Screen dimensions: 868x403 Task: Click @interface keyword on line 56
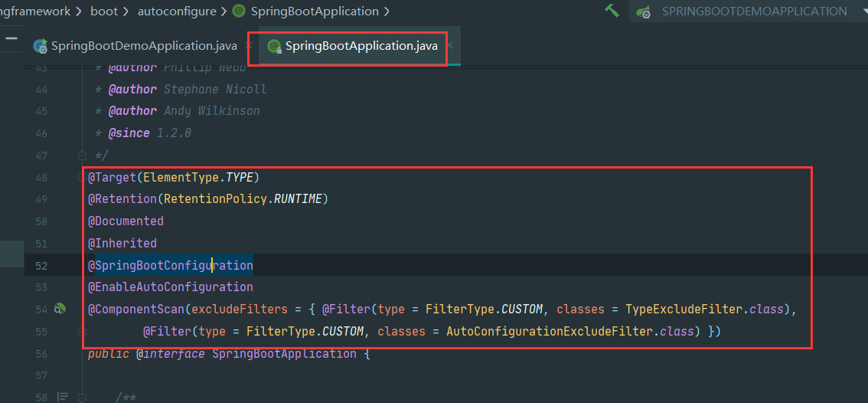[x=171, y=354]
